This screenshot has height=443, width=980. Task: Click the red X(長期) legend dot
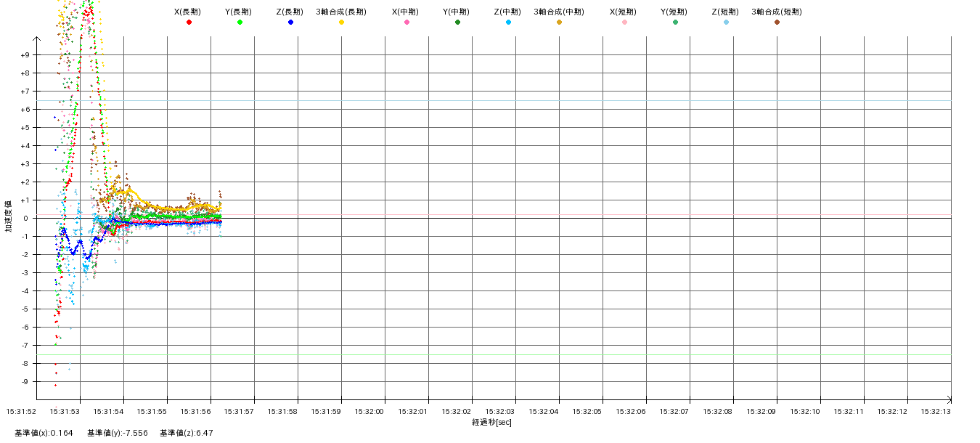coord(189,23)
